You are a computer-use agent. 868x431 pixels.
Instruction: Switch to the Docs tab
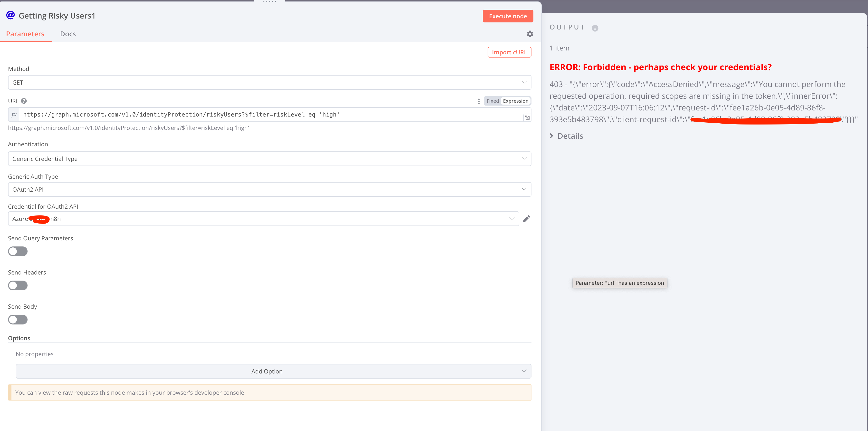point(68,34)
